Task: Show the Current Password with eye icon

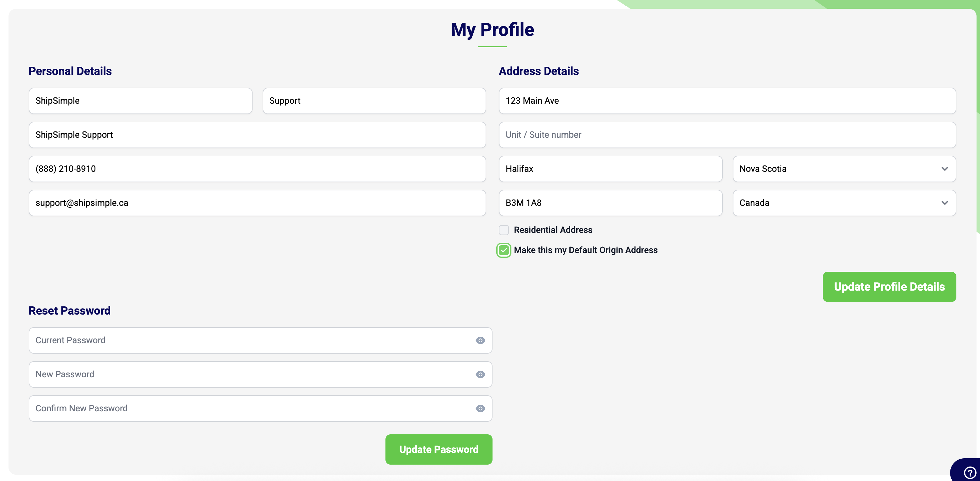Action: click(x=480, y=340)
